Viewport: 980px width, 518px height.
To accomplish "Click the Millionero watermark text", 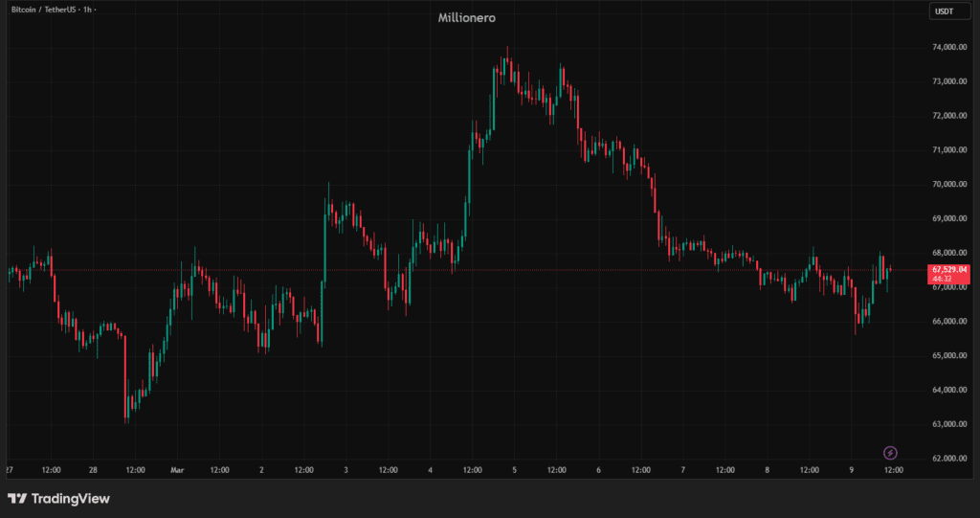I will (466, 17).
